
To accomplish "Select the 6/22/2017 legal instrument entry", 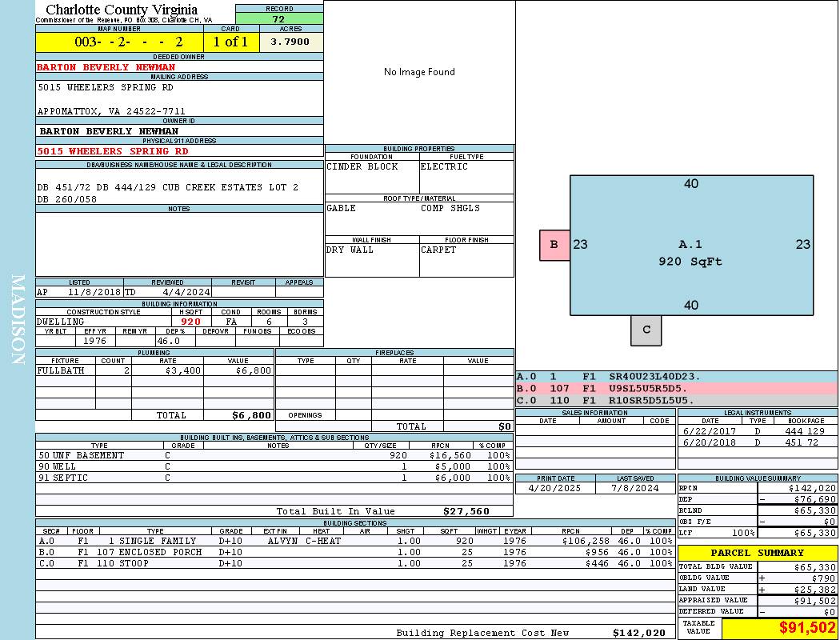I will click(x=756, y=431).
